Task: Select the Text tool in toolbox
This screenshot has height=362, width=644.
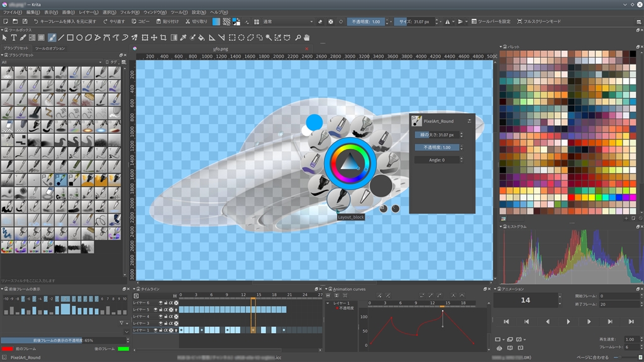Action: coord(14,38)
